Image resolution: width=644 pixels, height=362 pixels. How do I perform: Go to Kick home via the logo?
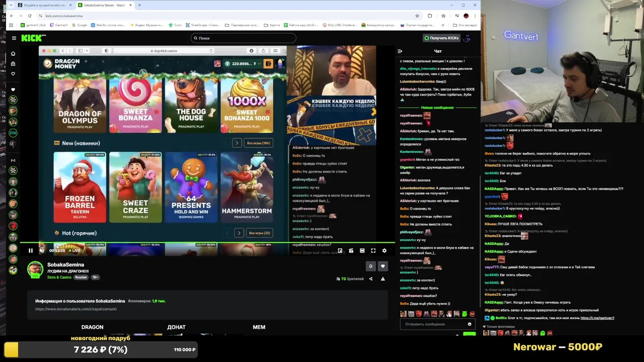(x=33, y=38)
